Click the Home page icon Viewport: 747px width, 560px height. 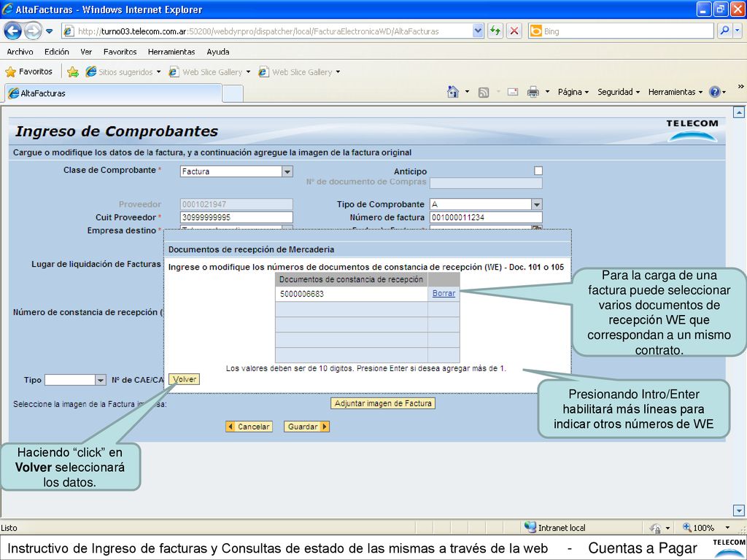[x=453, y=92]
